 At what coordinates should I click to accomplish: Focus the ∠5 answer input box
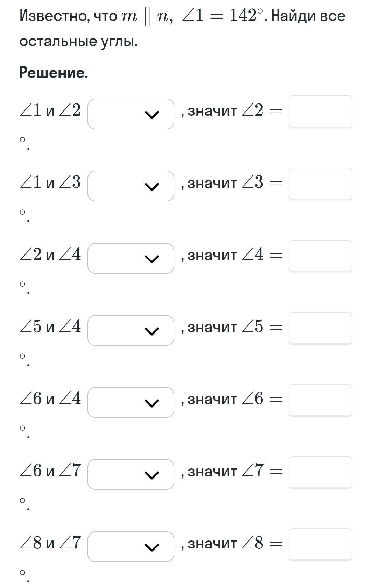pos(320,328)
